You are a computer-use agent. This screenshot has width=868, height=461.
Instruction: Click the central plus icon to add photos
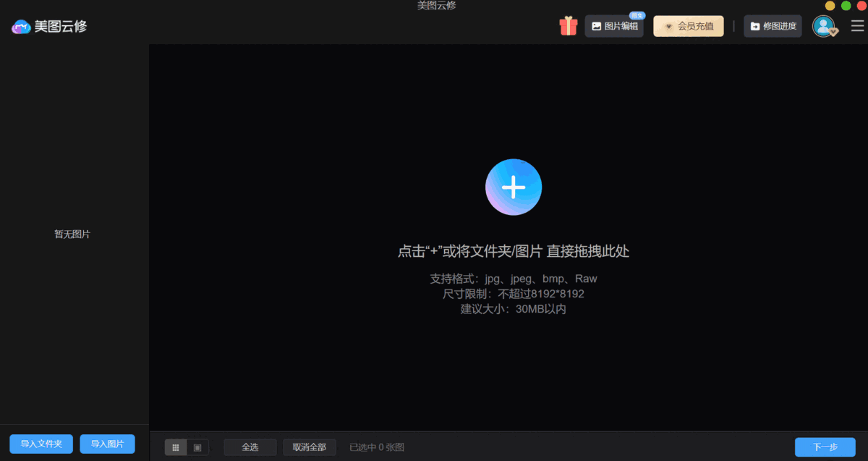tap(514, 187)
